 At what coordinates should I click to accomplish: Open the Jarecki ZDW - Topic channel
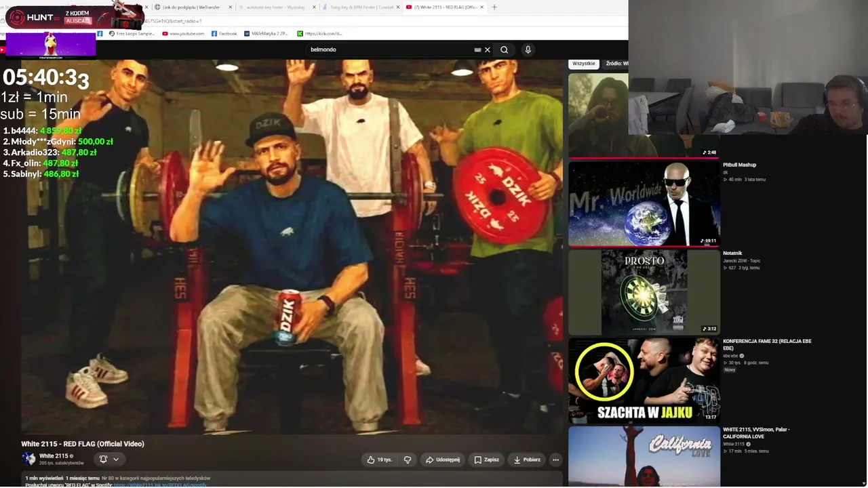coord(741,260)
